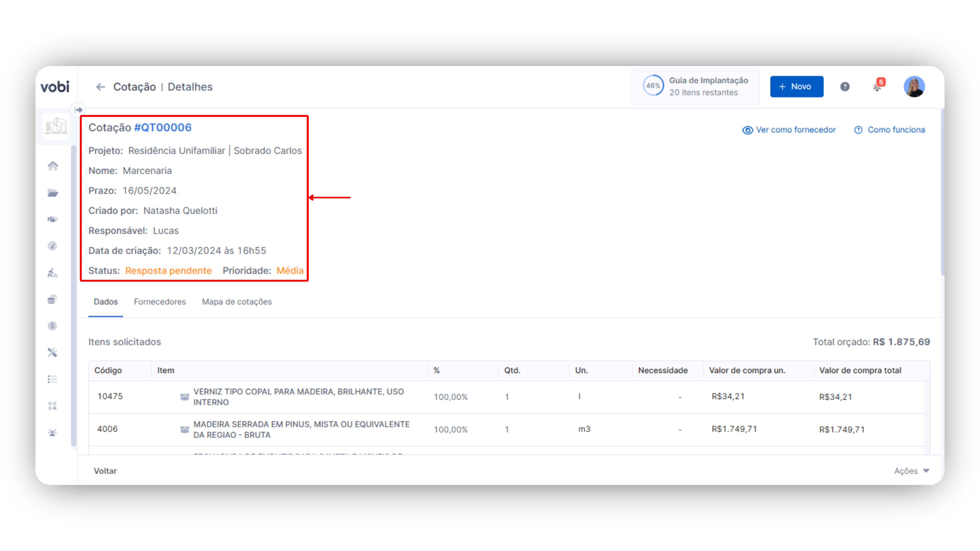Click the coins stack icon in sidebar
980x551 pixels.
tap(53, 300)
